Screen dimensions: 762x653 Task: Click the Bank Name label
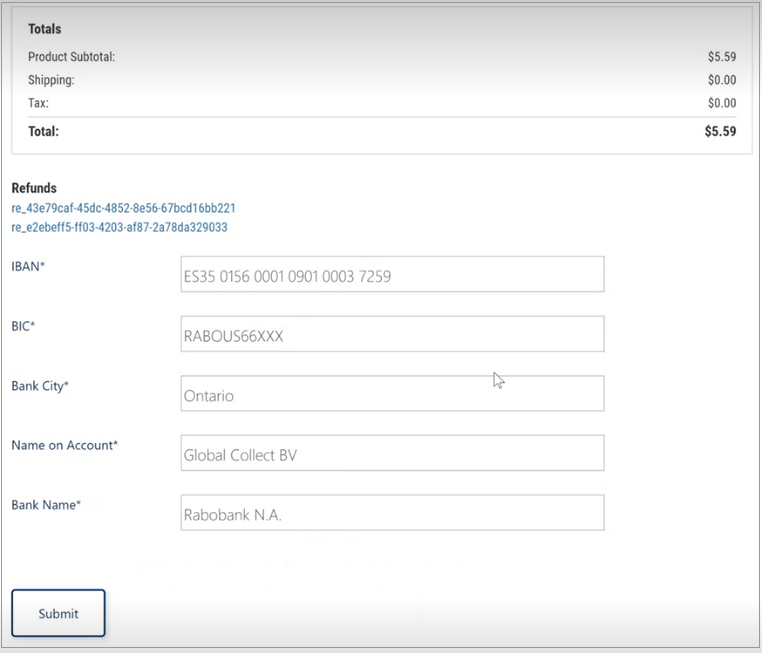(x=46, y=505)
